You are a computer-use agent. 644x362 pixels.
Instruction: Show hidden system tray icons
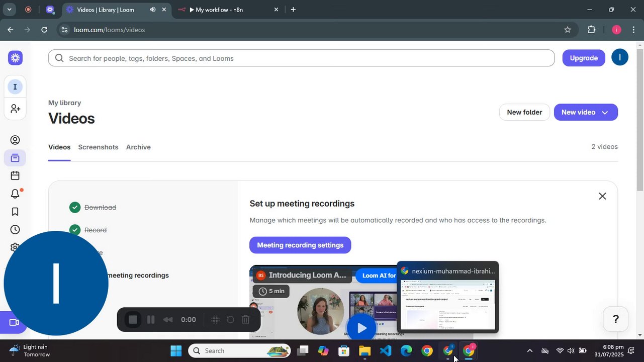(529, 351)
